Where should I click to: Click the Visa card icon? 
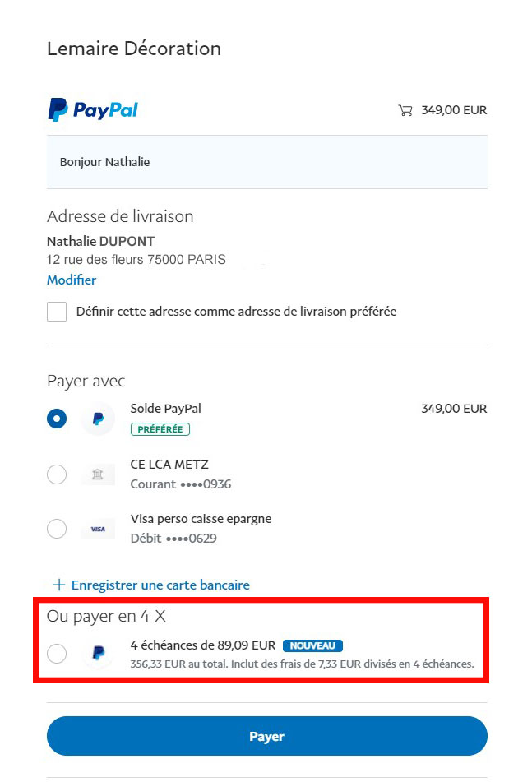(98, 529)
